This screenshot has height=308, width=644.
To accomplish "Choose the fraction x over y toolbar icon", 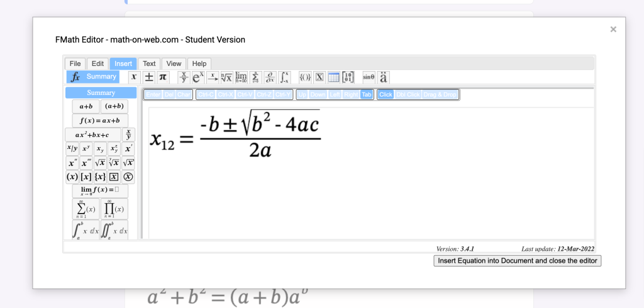I will click(x=184, y=77).
